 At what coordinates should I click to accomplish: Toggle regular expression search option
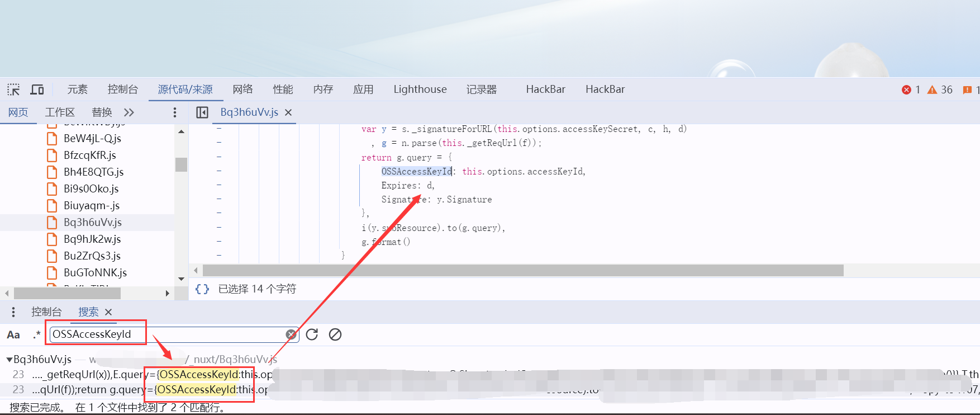point(36,335)
